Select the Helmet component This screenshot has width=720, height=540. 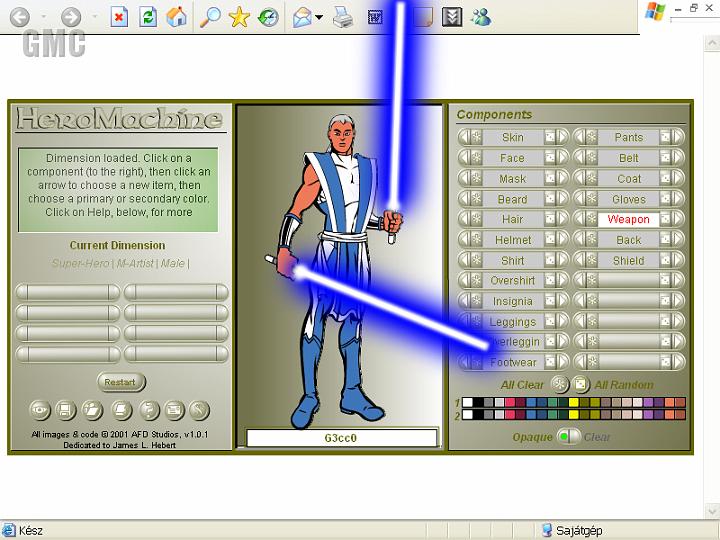[513, 240]
